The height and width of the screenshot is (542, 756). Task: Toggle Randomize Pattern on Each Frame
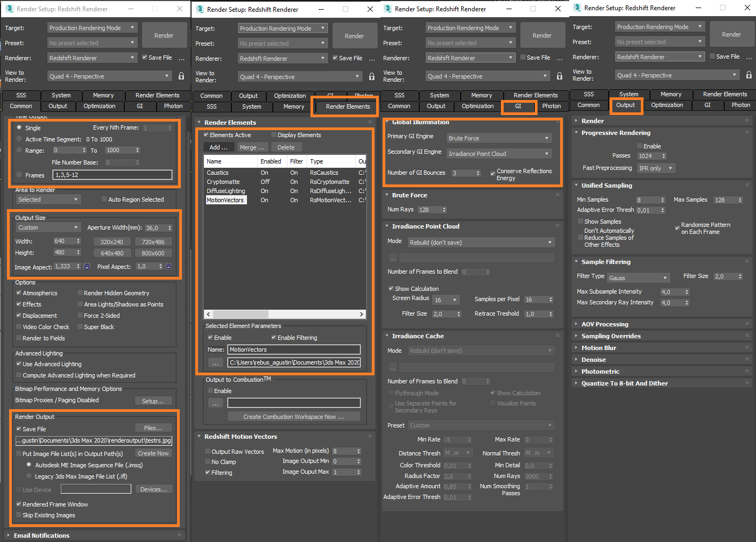pos(677,228)
